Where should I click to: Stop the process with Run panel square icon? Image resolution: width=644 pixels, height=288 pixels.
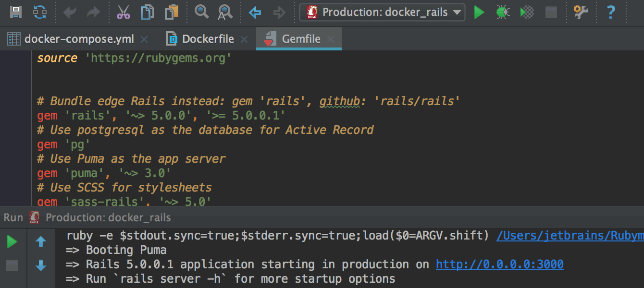click(x=12, y=265)
